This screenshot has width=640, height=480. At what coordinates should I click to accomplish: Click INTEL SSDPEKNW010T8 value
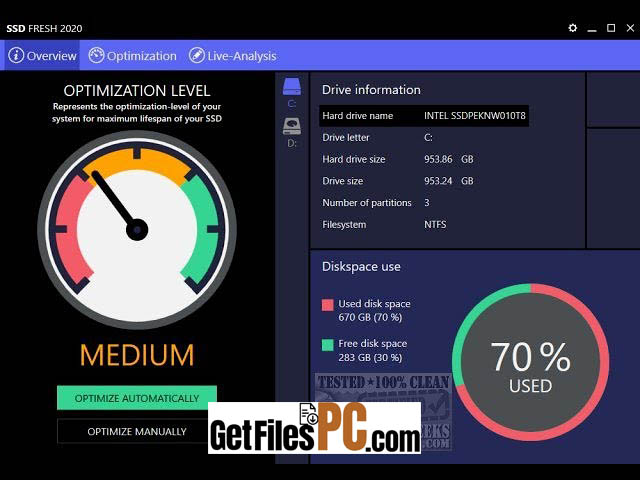coord(475,116)
